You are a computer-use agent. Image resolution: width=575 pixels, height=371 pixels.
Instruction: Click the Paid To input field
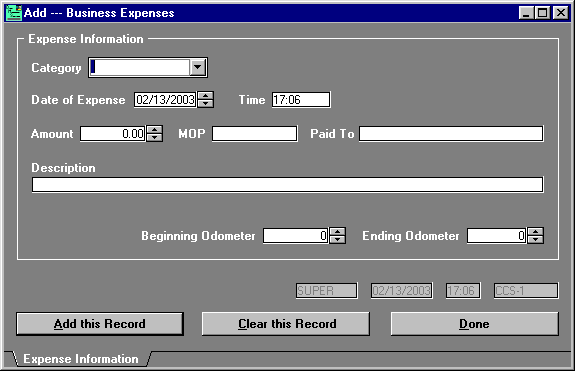click(451, 133)
